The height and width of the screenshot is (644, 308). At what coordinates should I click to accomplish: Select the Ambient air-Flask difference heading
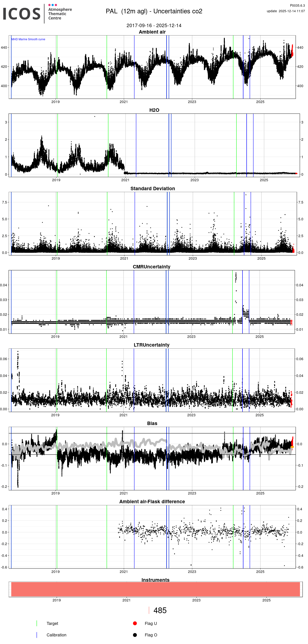[152, 501]
